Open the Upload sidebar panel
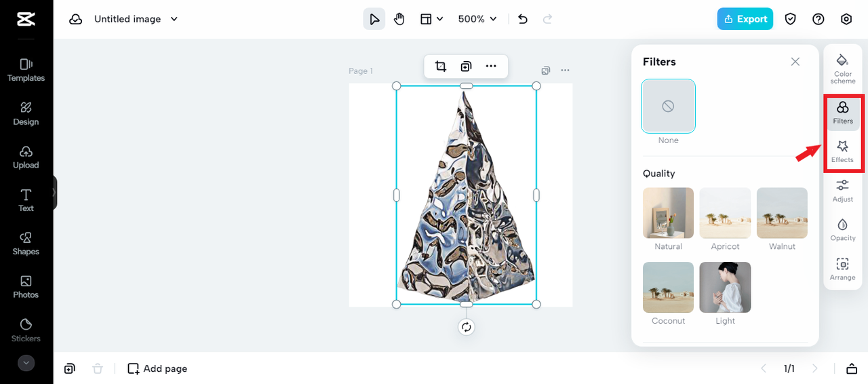Image resolution: width=868 pixels, height=384 pixels. click(x=26, y=157)
